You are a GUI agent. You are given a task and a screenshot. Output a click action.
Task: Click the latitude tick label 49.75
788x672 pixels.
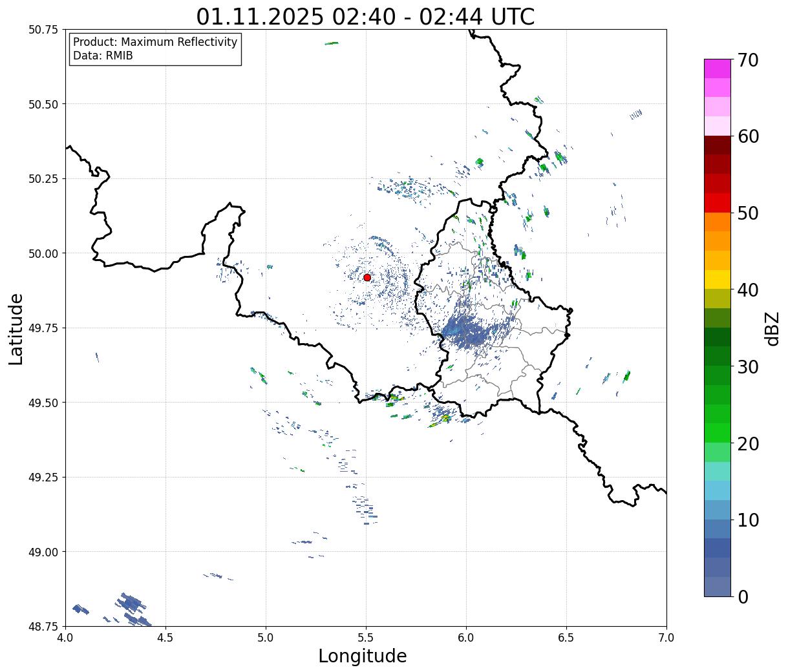43,328
